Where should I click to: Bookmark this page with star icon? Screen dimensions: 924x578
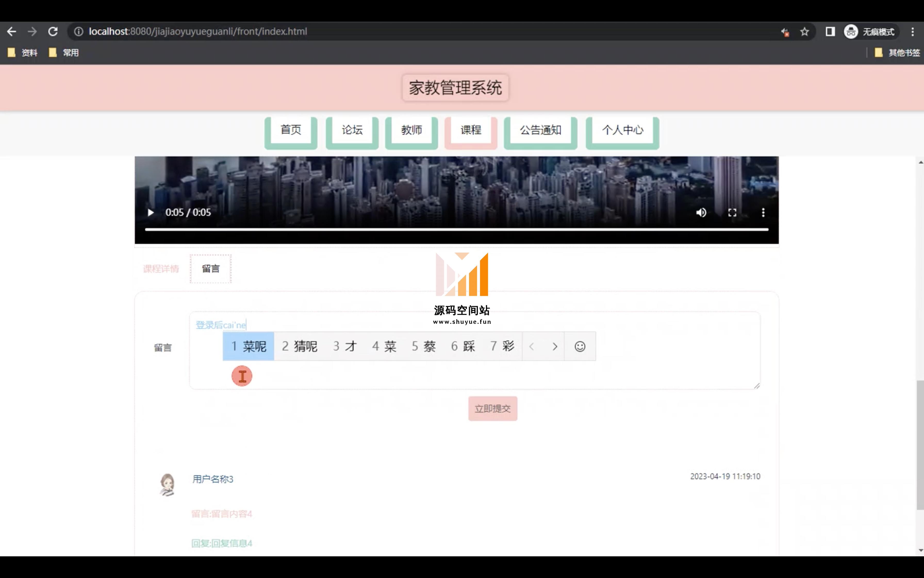[804, 32]
